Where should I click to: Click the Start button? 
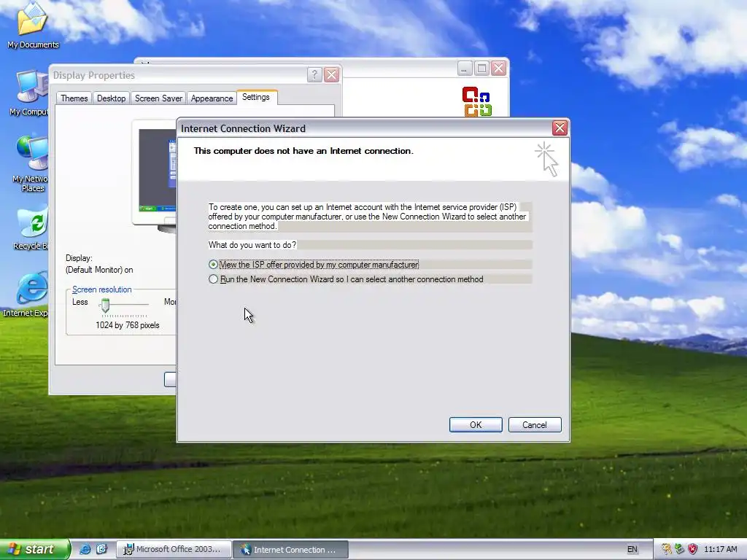click(35, 549)
